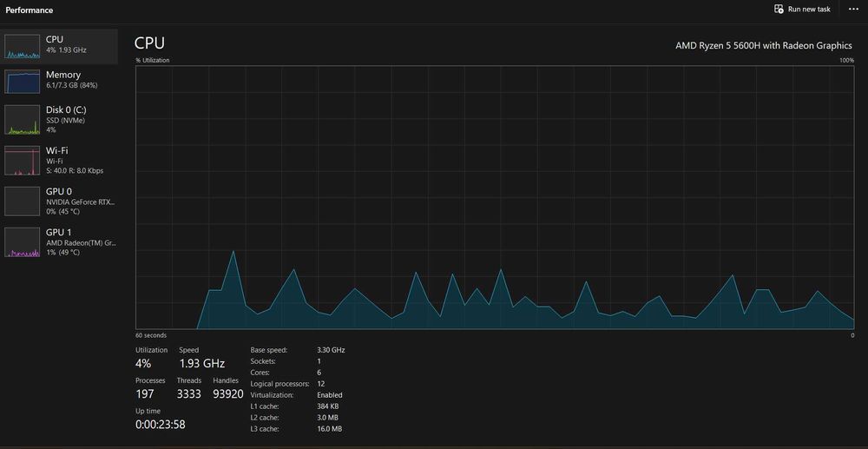This screenshot has height=449, width=868.
Task: Open the three-dot more options menu
Action: point(853,10)
